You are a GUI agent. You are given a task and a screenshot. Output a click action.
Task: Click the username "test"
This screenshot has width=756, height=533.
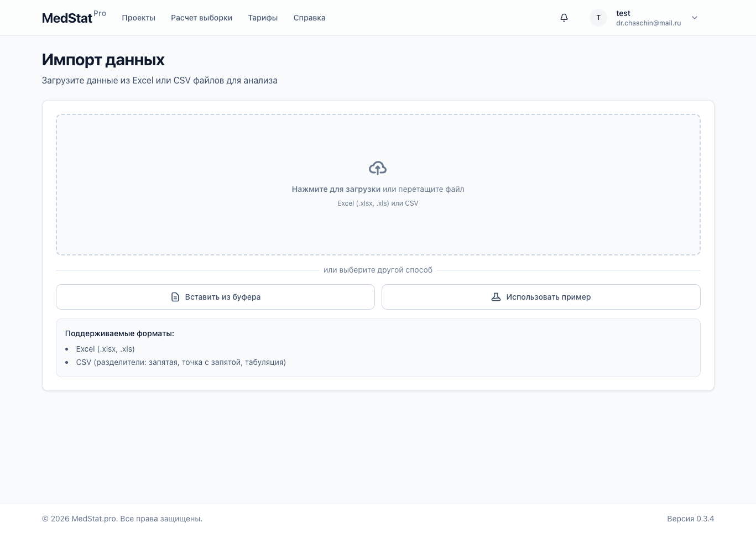[x=623, y=13]
